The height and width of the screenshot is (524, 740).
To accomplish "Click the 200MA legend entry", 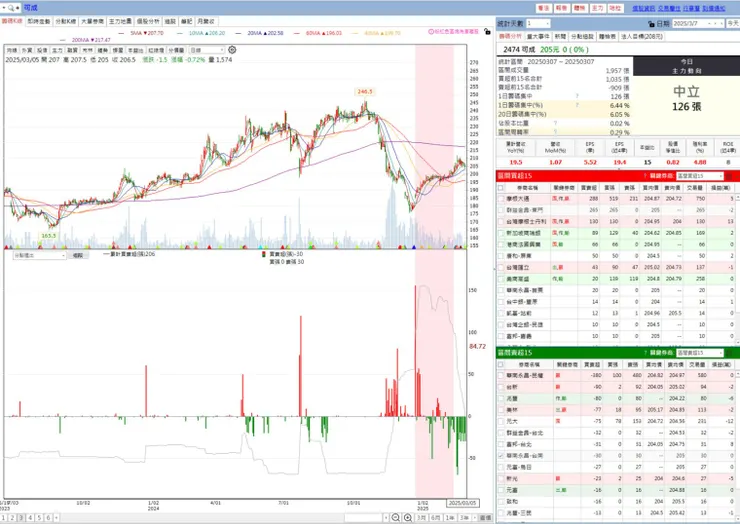I will (x=86, y=40).
